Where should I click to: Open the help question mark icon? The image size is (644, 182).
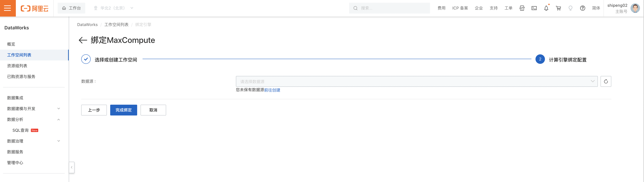582,8
